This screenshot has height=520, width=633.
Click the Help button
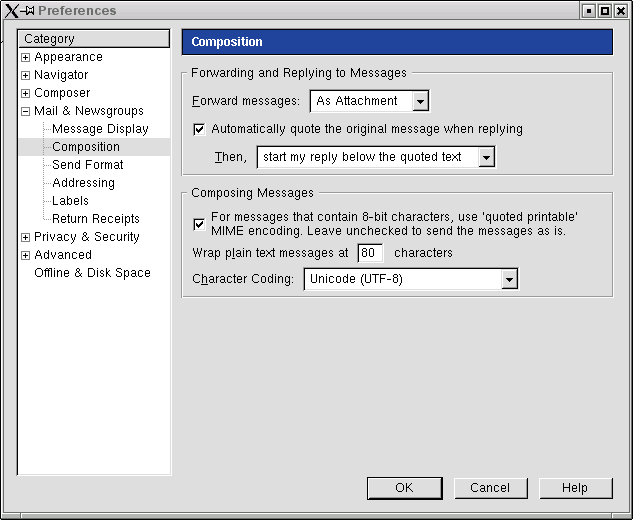tap(575, 488)
